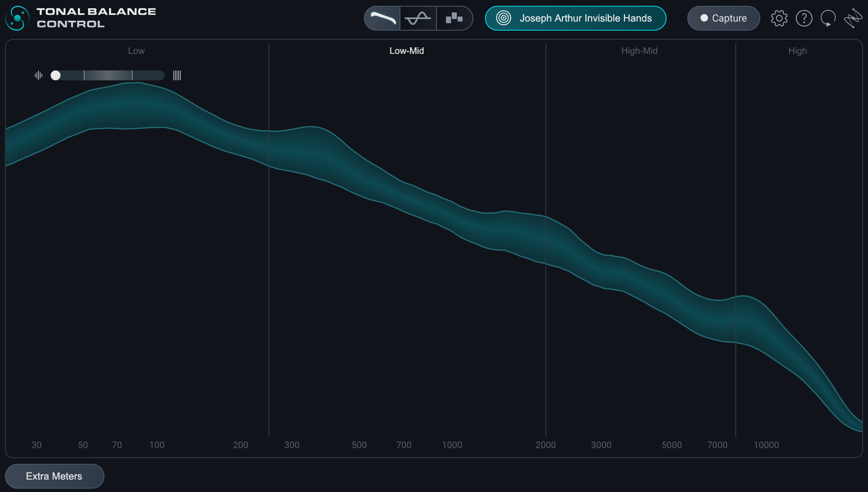Select the Low-Mid frequency band label
This screenshot has height=492, width=868.
[x=406, y=51]
